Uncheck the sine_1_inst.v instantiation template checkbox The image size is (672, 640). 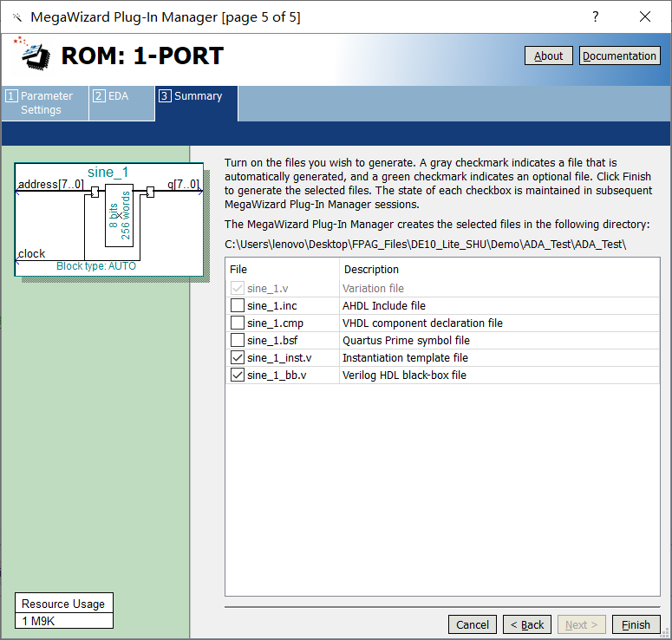[x=238, y=357]
